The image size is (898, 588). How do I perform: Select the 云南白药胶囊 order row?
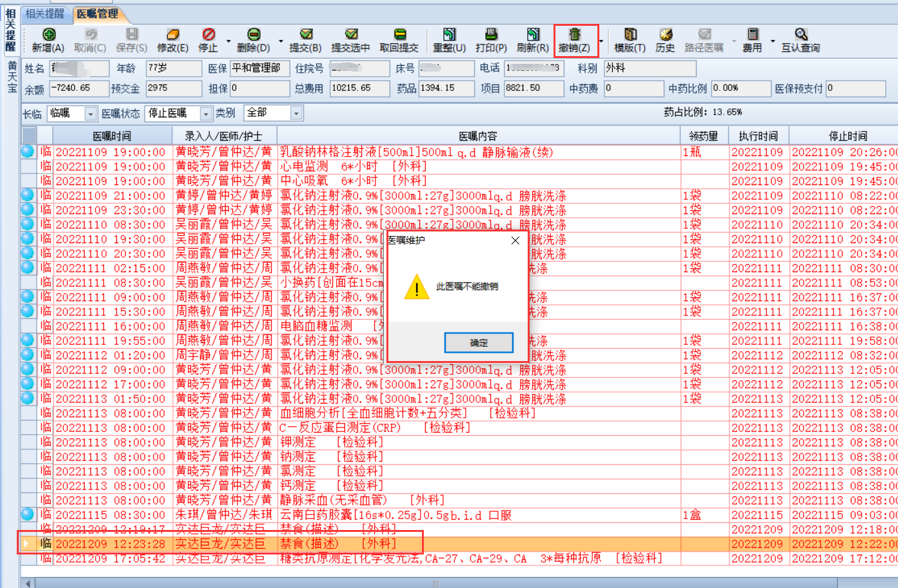[x=459, y=515]
